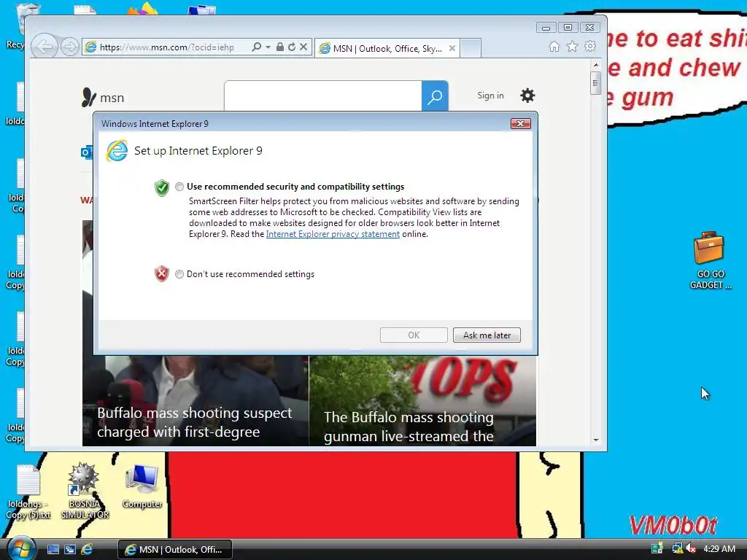Select the BOSNIA SIMULATOR desktop shortcut
Image resolution: width=747 pixels, height=560 pixels.
pyautogui.click(x=85, y=491)
